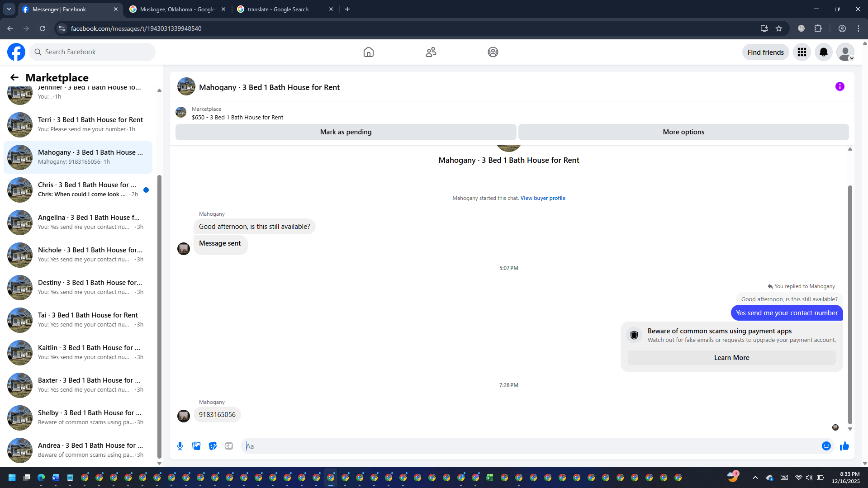
Task: Open the tab search dropdown
Action: [9, 9]
